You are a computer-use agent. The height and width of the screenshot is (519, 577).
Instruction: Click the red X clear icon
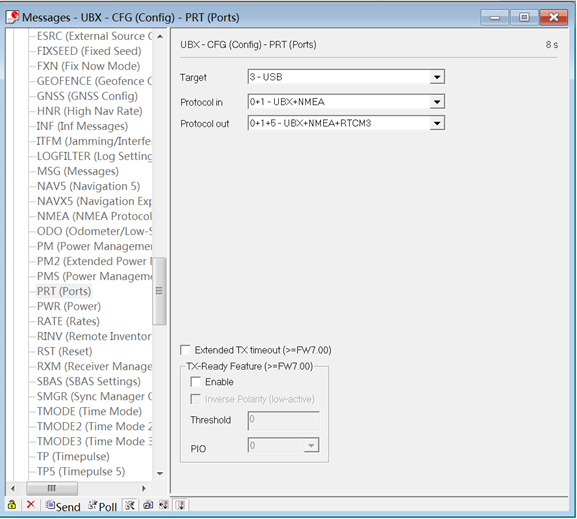coord(31,505)
